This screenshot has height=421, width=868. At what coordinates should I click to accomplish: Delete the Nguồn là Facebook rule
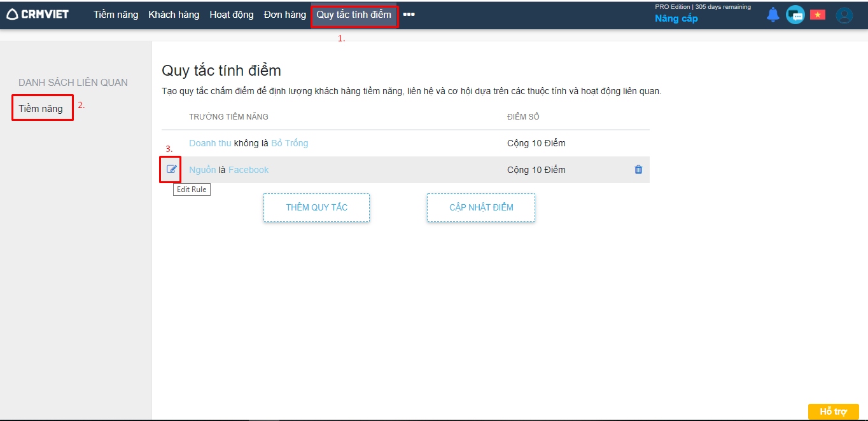tap(638, 170)
